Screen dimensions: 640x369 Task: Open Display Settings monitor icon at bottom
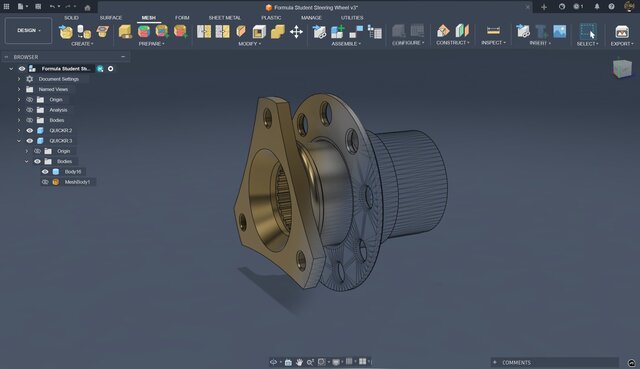click(336, 362)
